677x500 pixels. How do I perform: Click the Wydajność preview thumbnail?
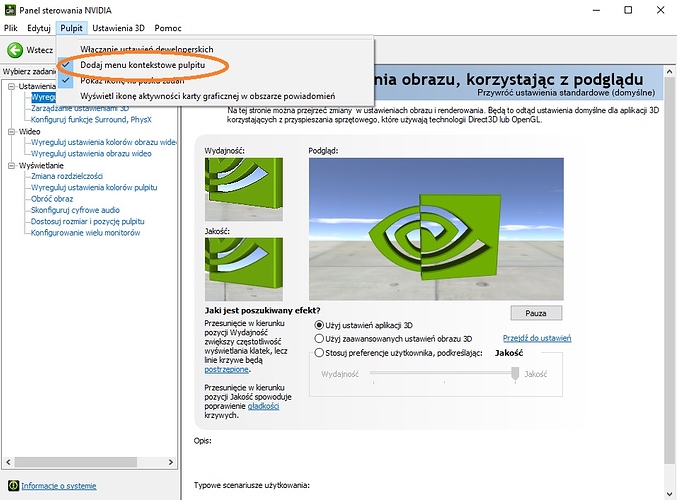tap(244, 190)
